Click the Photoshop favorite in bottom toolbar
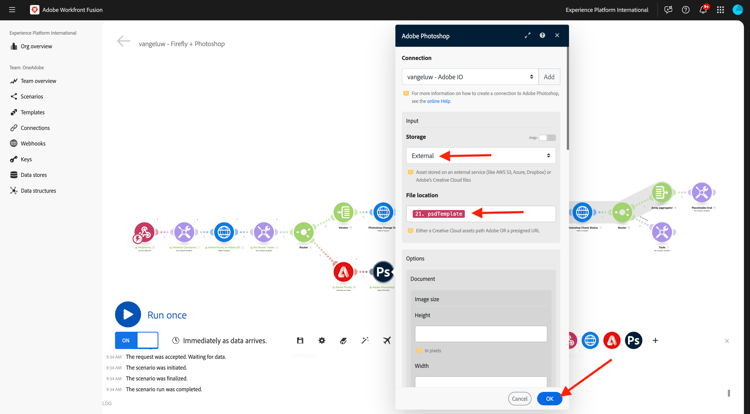 point(634,340)
